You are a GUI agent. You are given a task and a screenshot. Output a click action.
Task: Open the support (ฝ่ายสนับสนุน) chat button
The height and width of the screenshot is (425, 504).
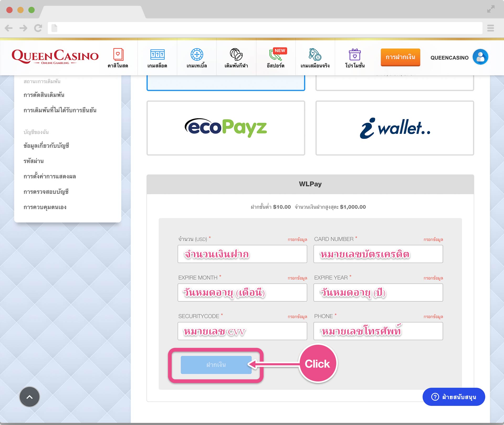click(x=454, y=397)
